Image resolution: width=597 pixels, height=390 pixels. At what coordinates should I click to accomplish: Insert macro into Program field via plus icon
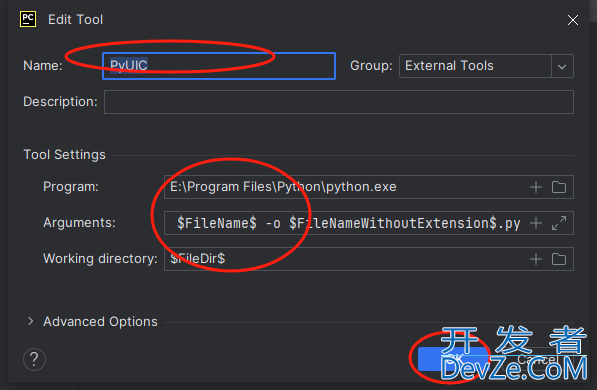coord(536,187)
